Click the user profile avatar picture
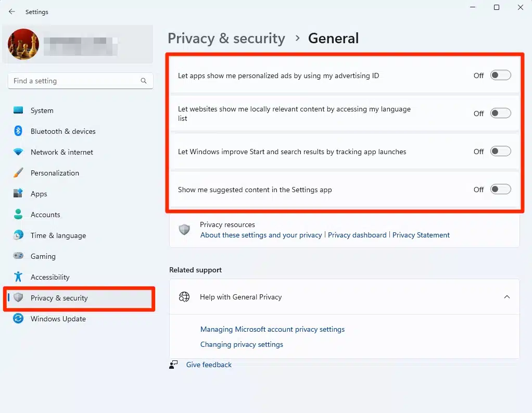The height and width of the screenshot is (413, 532). pos(23,44)
